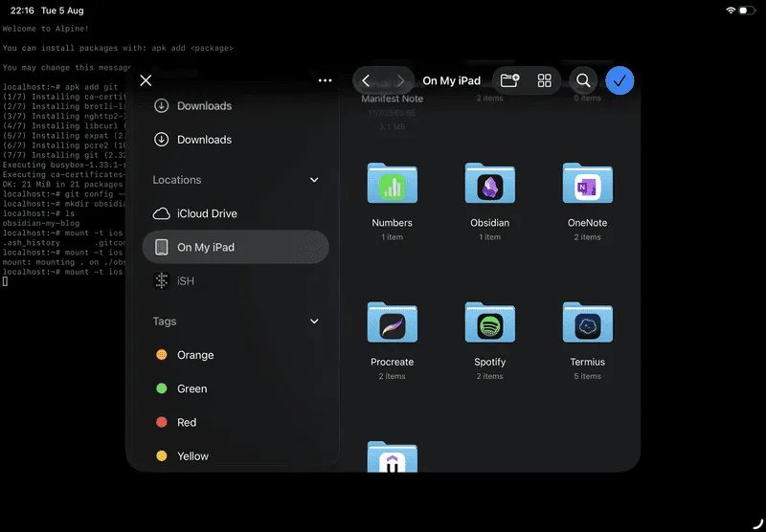Choose iCloud Drive location
This screenshot has height=532, width=766.
pos(236,213)
